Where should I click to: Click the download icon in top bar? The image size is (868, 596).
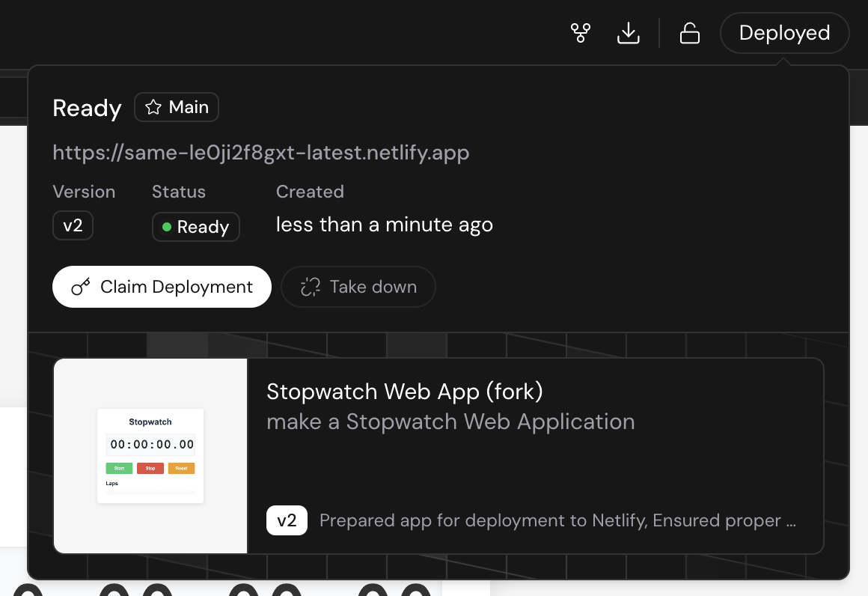click(x=629, y=33)
